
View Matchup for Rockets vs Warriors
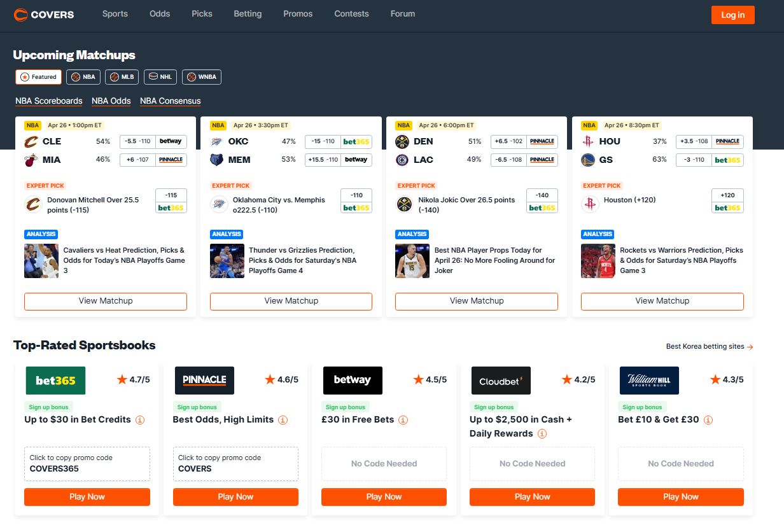pos(662,301)
